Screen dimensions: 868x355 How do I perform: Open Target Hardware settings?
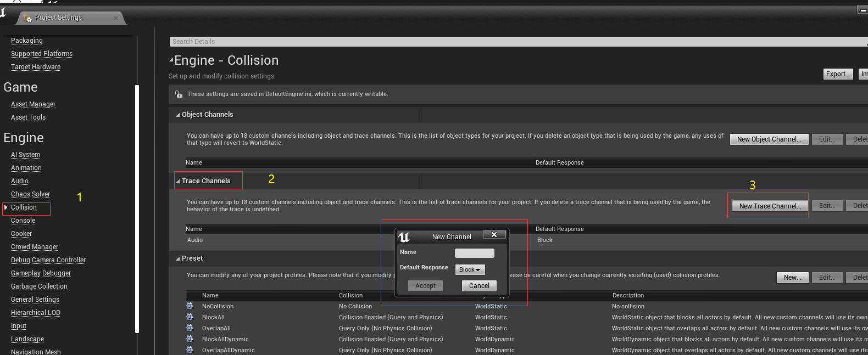click(x=36, y=67)
